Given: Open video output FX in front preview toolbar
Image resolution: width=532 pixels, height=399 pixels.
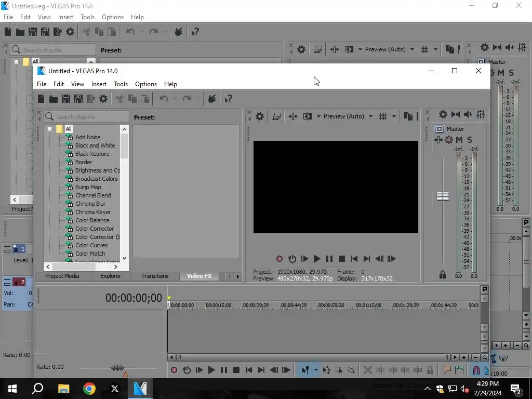Looking at the screenshot, I should click(x=293, y=116).
